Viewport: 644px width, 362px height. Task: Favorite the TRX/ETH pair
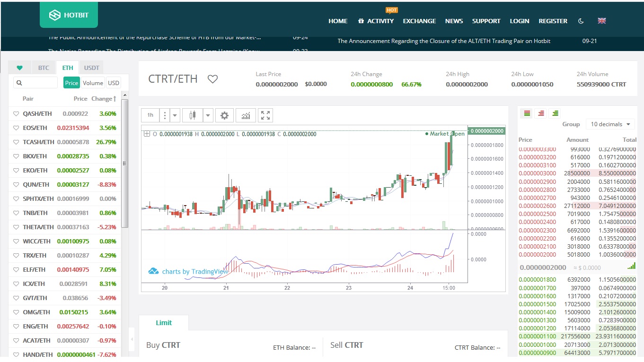pos(16,256)
